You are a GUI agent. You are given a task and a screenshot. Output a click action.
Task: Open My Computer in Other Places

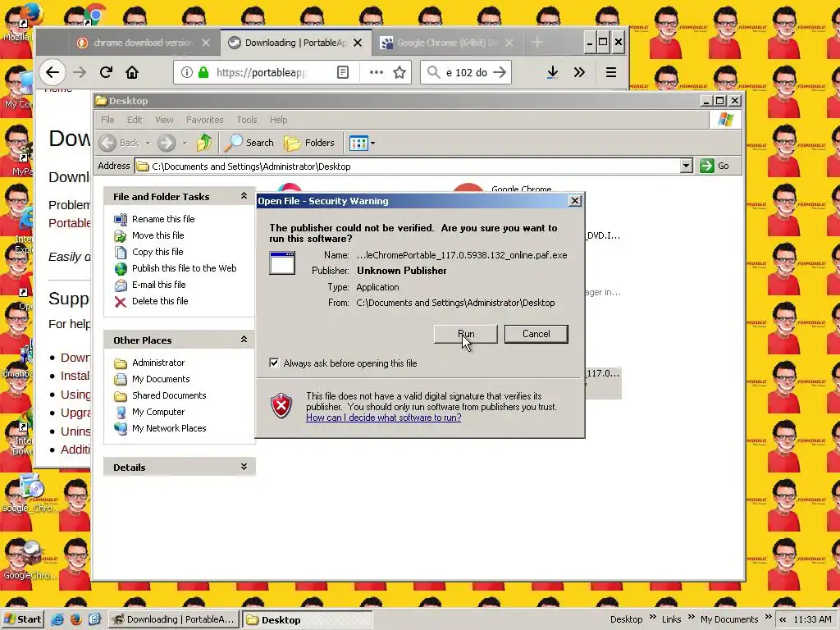pos(158,412)
